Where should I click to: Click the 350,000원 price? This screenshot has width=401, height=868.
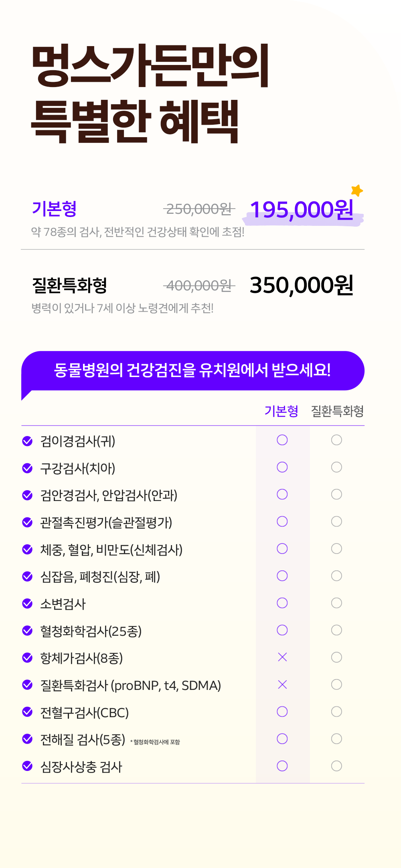(302, 285)
